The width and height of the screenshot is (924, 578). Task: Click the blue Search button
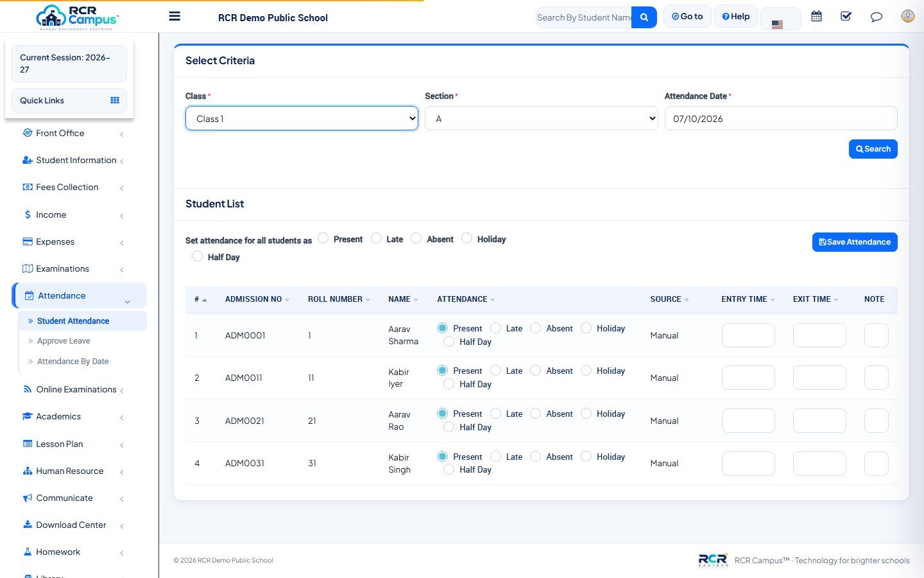[873, 149]
